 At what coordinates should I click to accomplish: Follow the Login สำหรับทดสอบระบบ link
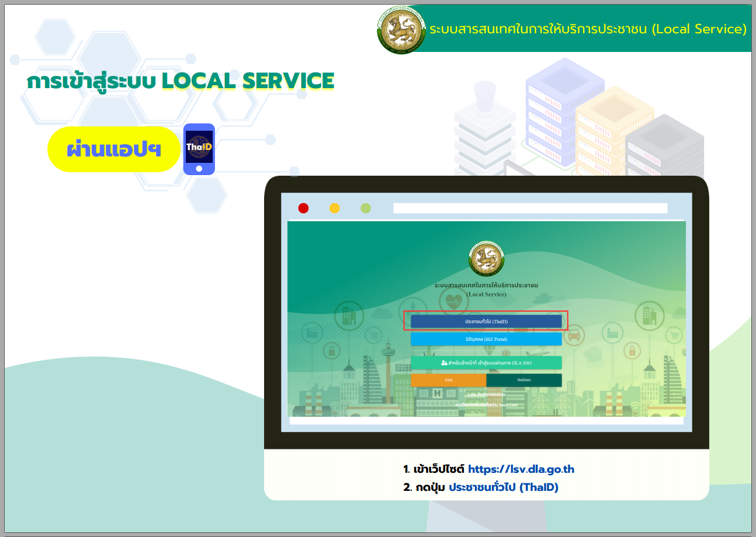486,395
